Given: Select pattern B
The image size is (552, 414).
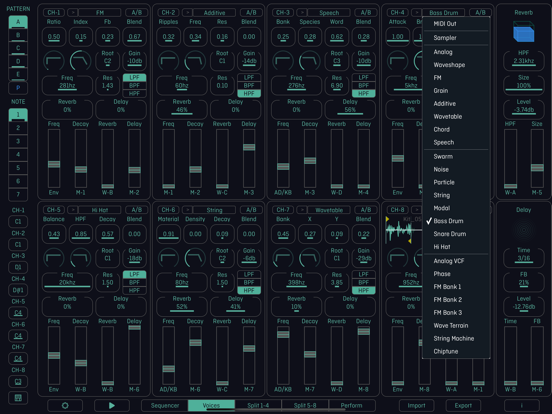Looking at the screenshot, I should click(18, 35).
